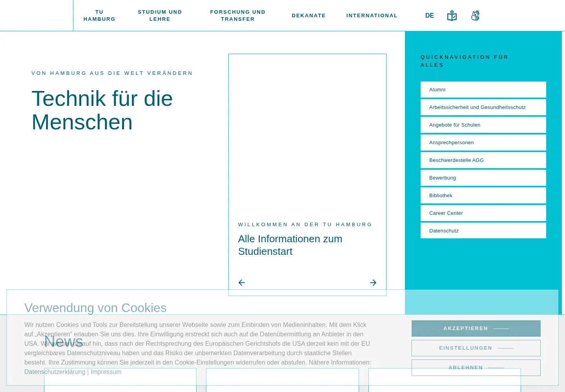Click the Willkommen an der TU Hamburg label
The width and height of the screenshot is (565, 392).
tap(305, 225)
